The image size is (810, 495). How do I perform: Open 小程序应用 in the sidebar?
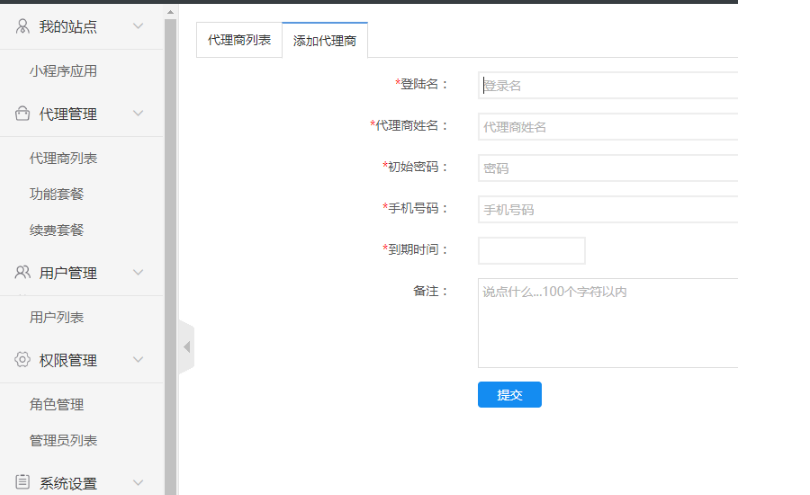pyautogui.click(x=63, y=71)
